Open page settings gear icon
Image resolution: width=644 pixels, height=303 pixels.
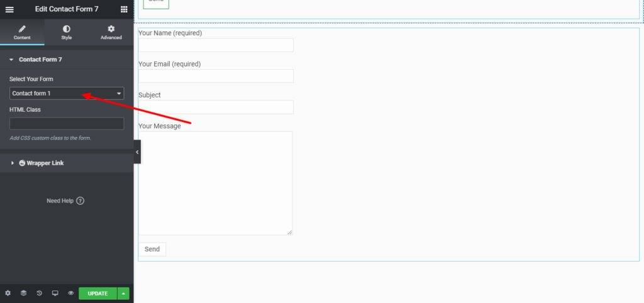click(8, 293)
